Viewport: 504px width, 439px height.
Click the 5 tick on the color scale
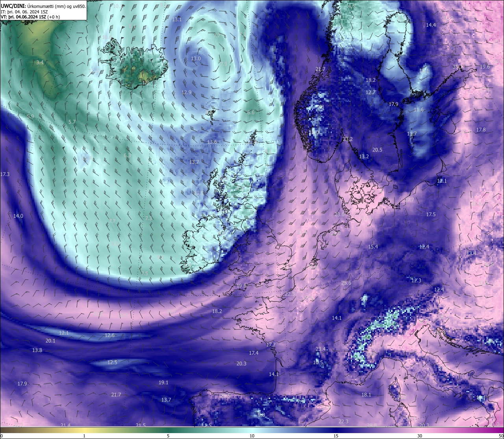pyautogui.click(x=168, y=436)
